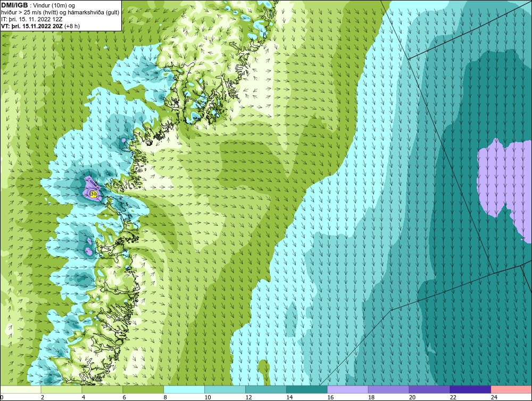Click the 'DMI/IGB' title text
This screenshot has height=401, width=532.
point(14,5)
